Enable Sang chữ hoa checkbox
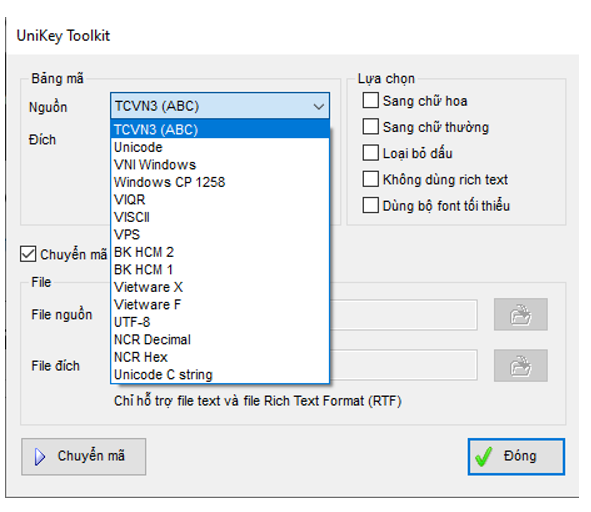The width and height of the screenshot is (591, 512). [371, 101]
